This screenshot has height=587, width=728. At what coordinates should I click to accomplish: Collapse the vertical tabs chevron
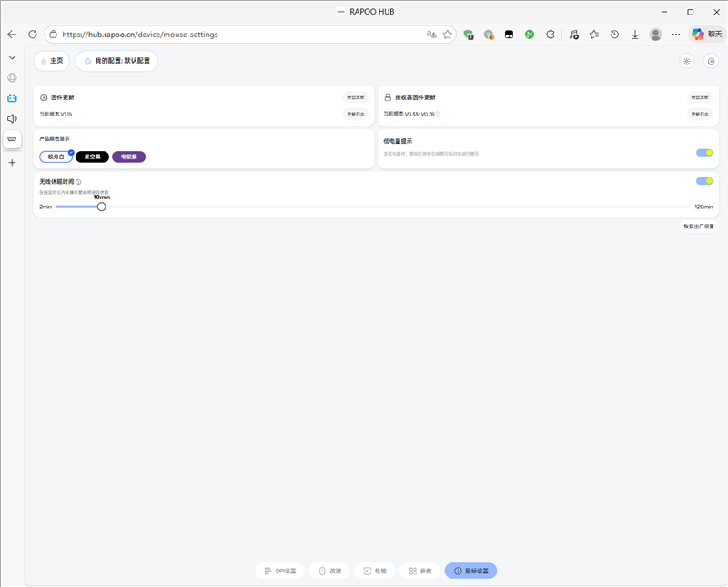point(12,57)
